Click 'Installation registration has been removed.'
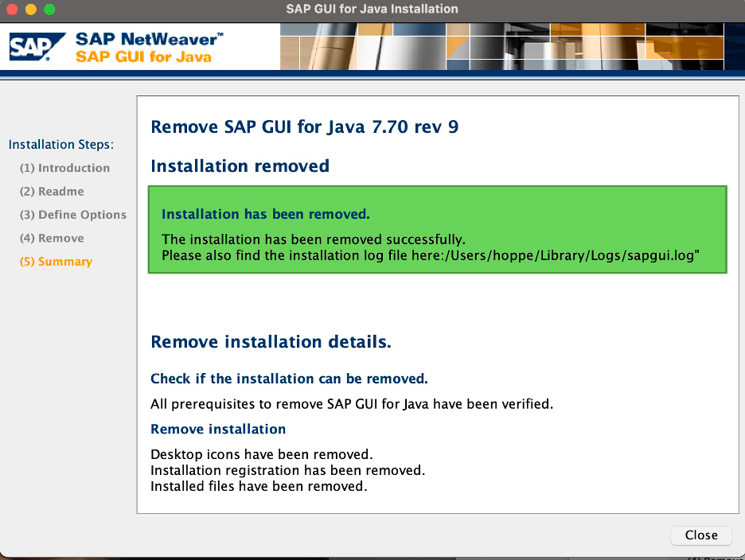 coord(288,470)
